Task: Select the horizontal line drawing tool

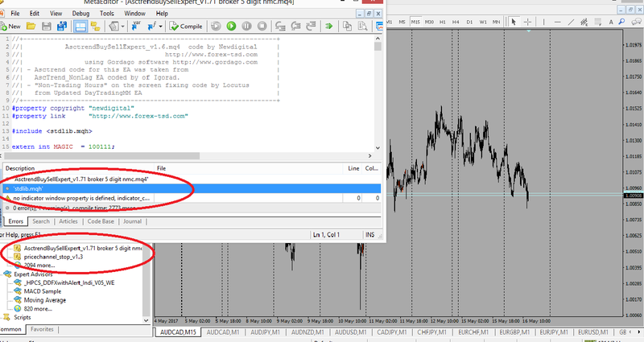Action: [x=557, y=22]
